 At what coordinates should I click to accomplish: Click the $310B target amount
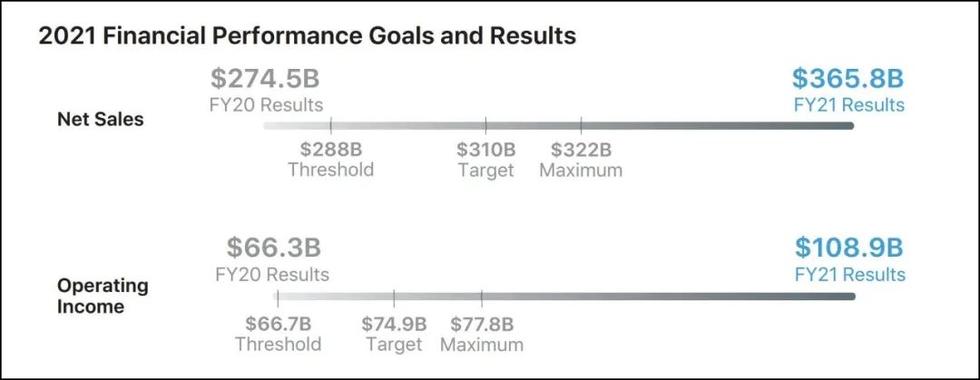point(485,149)
